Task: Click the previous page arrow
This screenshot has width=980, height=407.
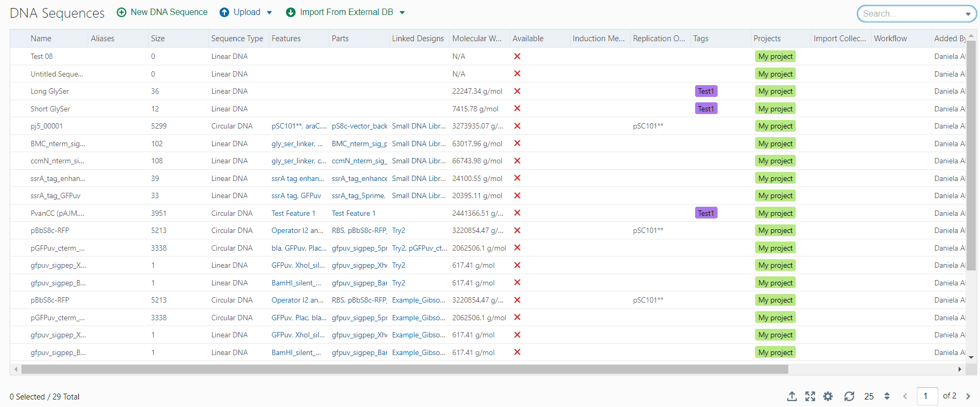Action: (905, 396)
